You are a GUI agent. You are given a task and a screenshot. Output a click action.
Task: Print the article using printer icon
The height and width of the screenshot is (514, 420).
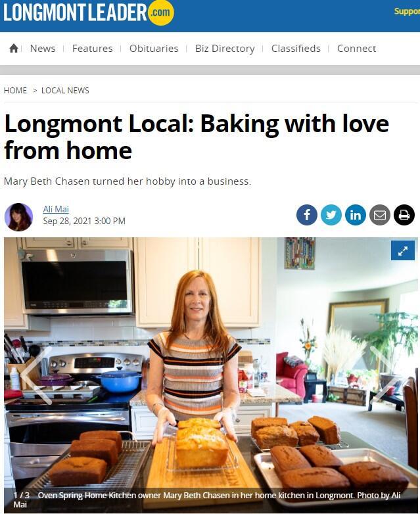(404, 215)
